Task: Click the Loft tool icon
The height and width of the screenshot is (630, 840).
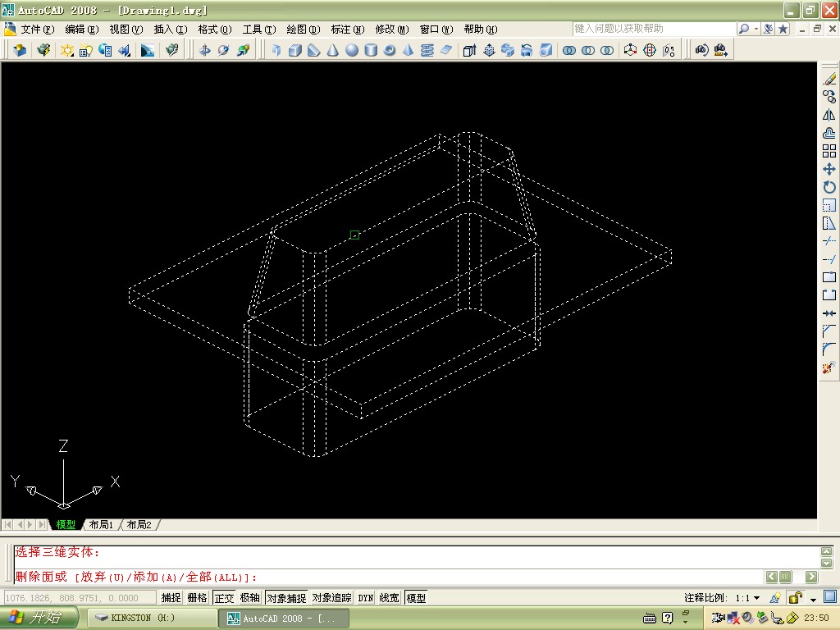Action: pos(546,50)
